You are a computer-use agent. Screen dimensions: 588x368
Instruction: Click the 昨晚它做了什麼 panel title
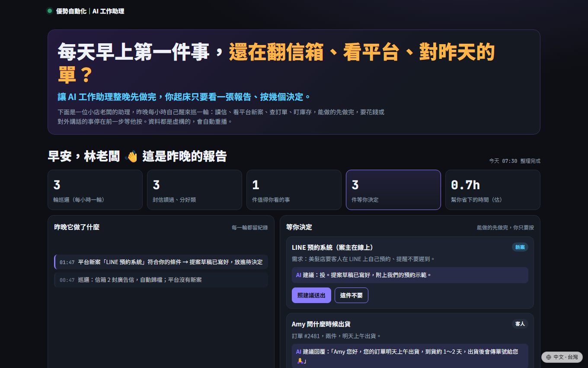coord(77,227)
